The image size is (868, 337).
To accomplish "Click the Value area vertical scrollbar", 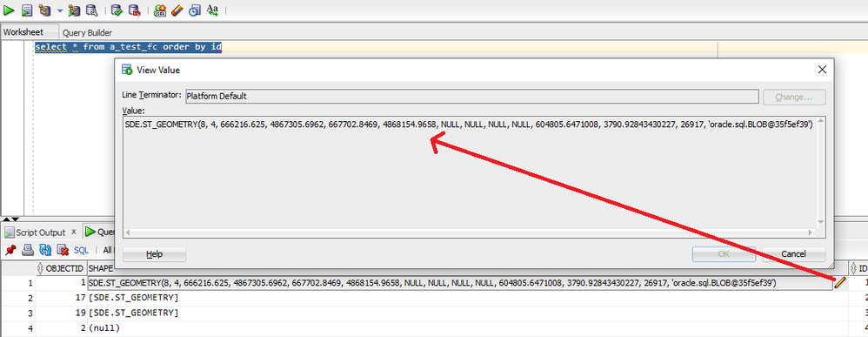I will tap(820, 172).
